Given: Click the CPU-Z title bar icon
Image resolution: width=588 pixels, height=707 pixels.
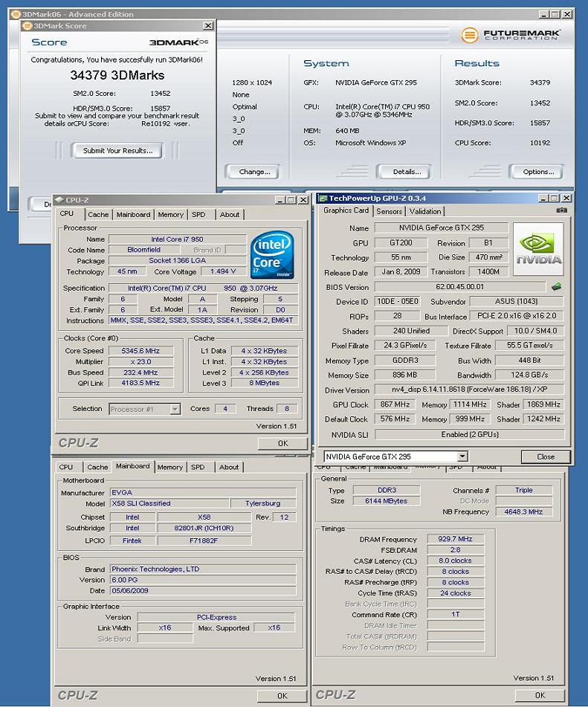Looking at the screenshot, I should click(x=59, y=200).
